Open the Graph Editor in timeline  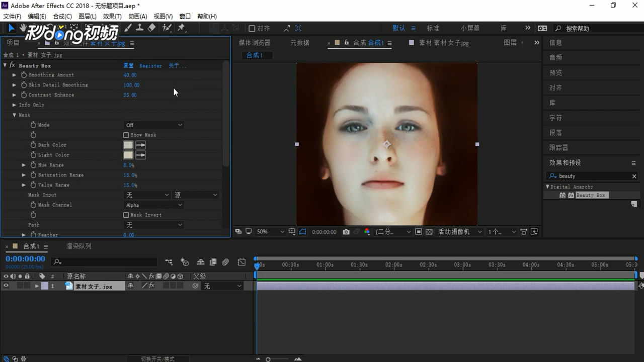click(x=242, y=262)
